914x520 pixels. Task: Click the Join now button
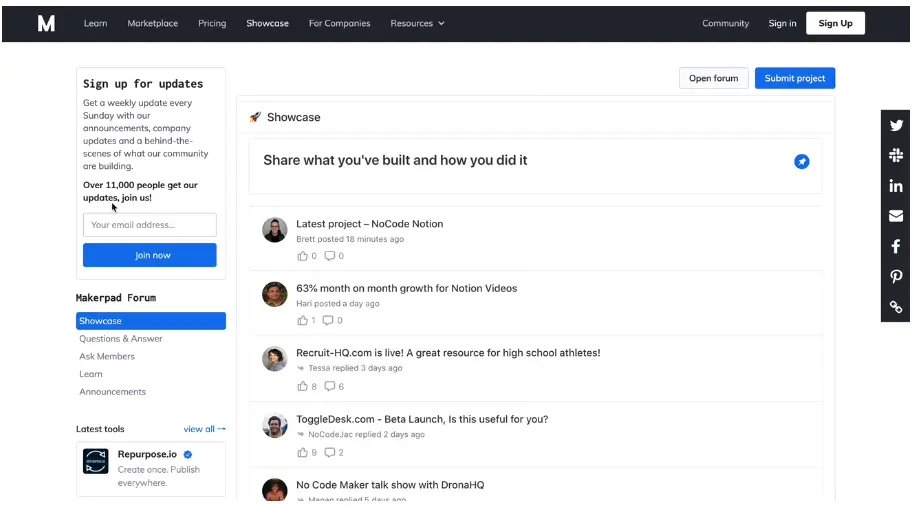point(150,255)
